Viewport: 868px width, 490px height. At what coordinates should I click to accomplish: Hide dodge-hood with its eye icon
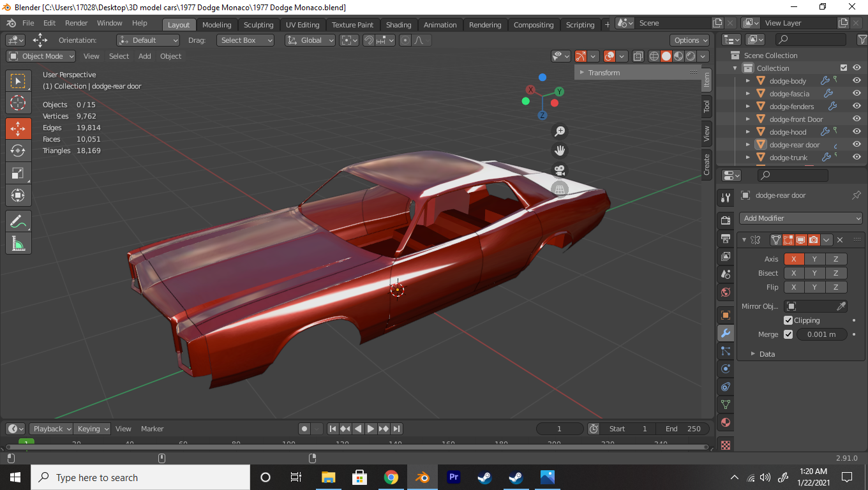tap(857, 132)
